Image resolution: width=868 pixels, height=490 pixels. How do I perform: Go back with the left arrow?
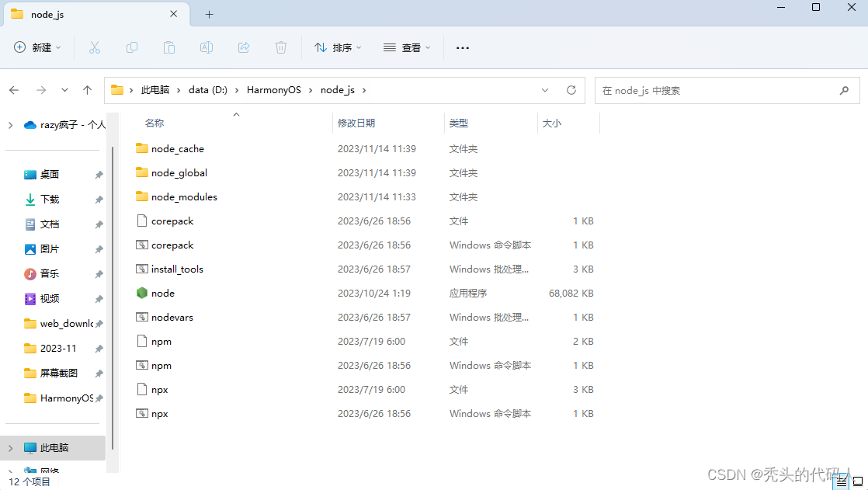tap(14, 90)
